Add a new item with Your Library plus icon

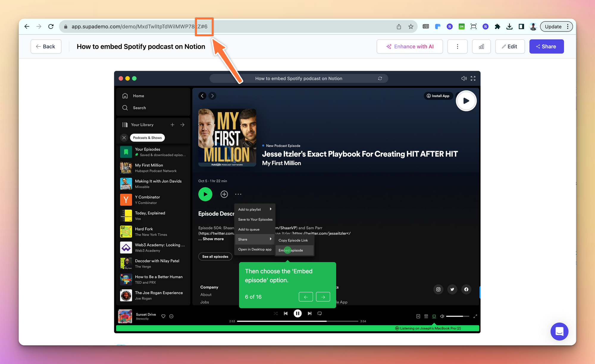(172, 125)
